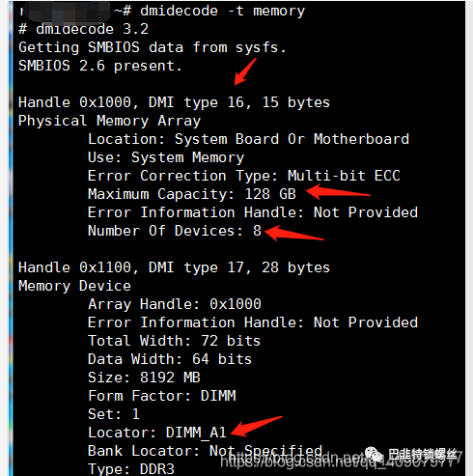Click the red arrow below SMBIOS present line
The height and width of the screenshot is (476, 473).
tap(245, 71)
